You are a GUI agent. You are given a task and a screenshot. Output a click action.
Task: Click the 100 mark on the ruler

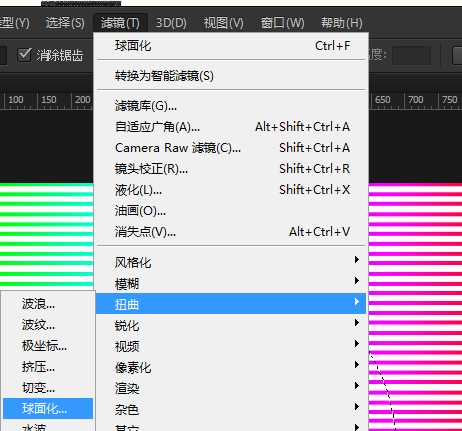16,99
